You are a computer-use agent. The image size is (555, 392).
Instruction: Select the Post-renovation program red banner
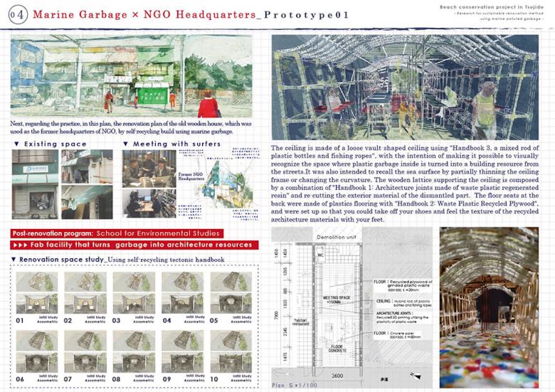[117, 233]
